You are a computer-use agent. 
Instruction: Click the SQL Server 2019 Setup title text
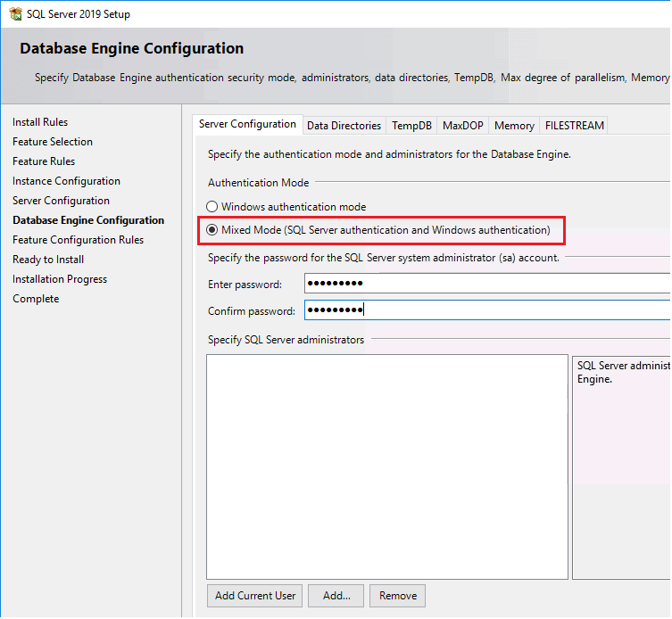[x=79, y=14]
